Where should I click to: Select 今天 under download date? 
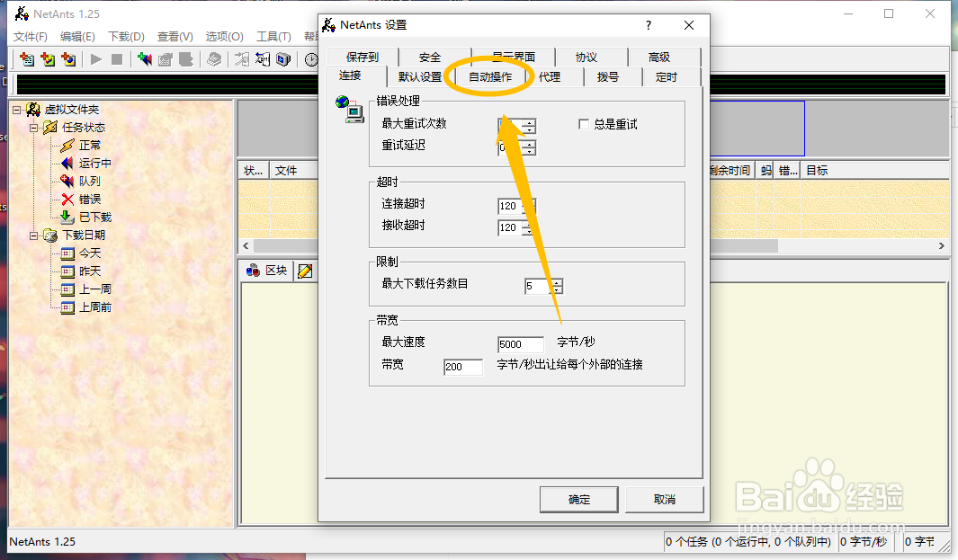(90, 253)
